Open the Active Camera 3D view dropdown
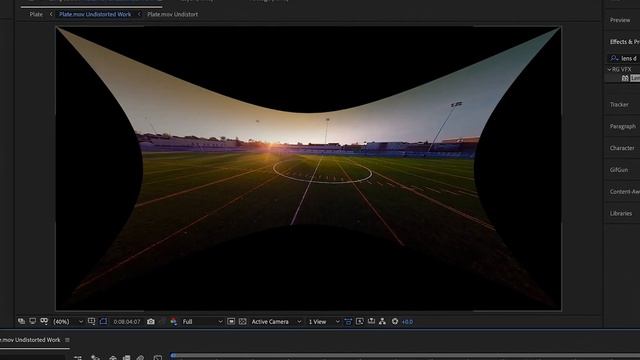640x360 pixels. coord(276,322)
